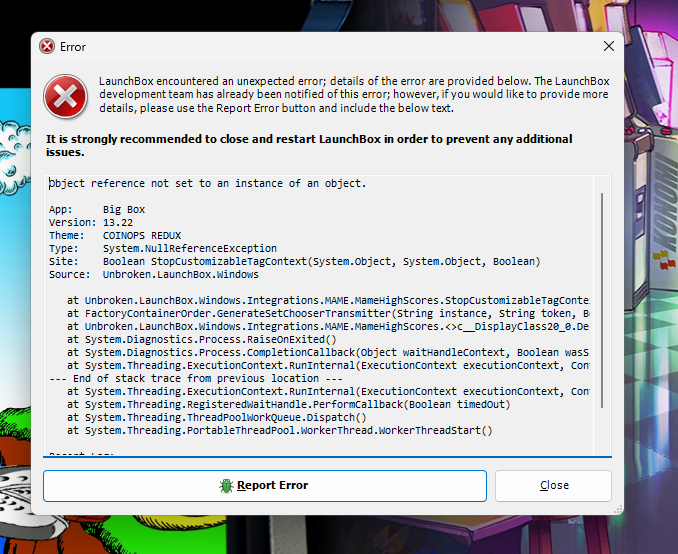Click the green bug icon on Report Error
The width and height of the screenshot is (678, 554).
(226, 486)
